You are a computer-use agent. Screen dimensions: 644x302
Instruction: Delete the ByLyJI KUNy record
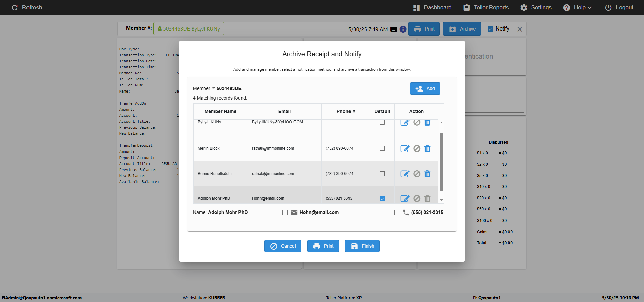(x=427, y=122)
